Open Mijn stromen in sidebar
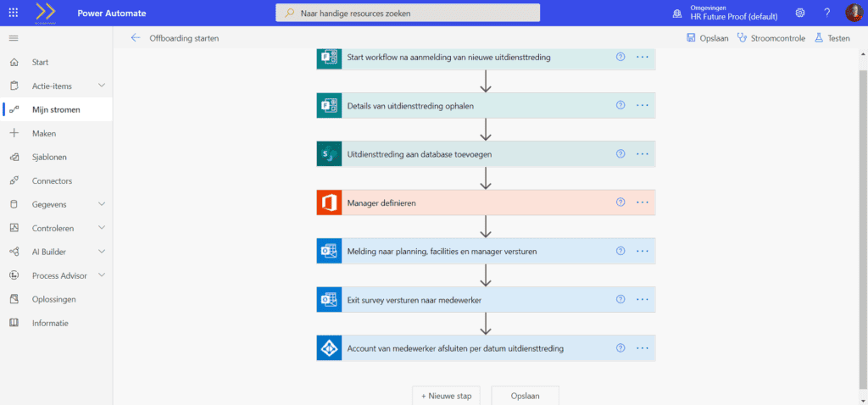This screenshot has width=868, height=405. point(57,109)
